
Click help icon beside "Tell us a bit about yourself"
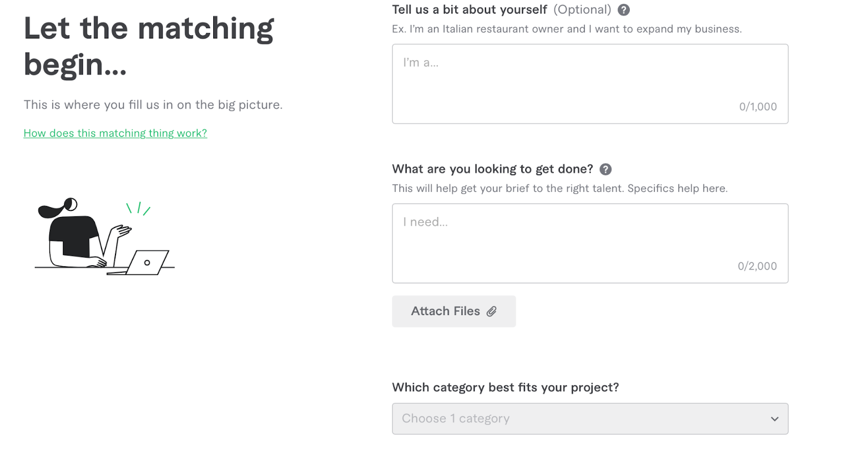[x=624, y=10]
